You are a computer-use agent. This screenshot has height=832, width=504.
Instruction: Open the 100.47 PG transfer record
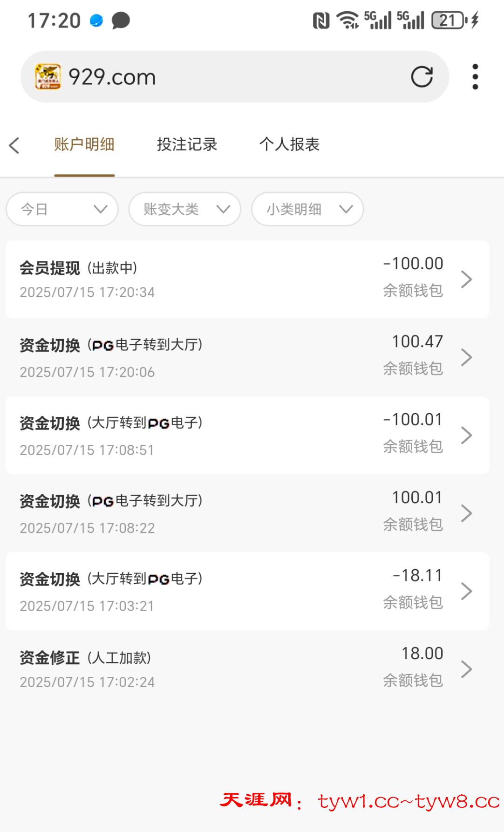(247, 357)
